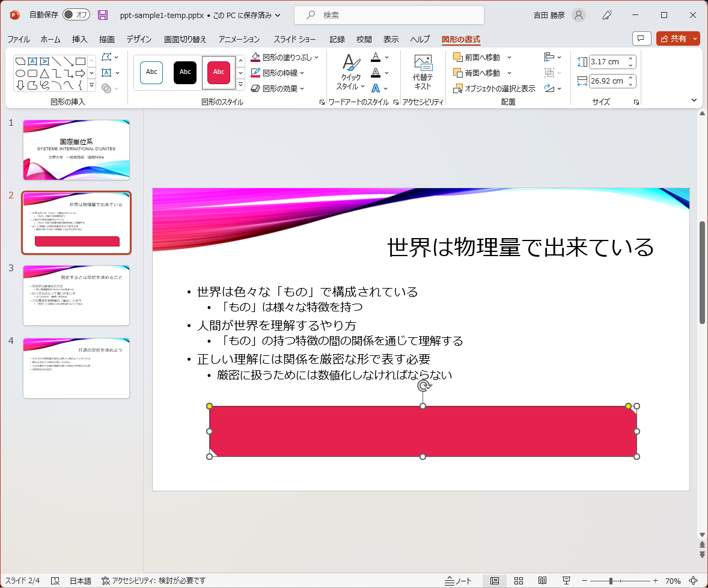Viewport: 708px width, 588px height.
Task: Start slideshow from the status bar icon
Action: pyautogui.click(x=566, y=581)
